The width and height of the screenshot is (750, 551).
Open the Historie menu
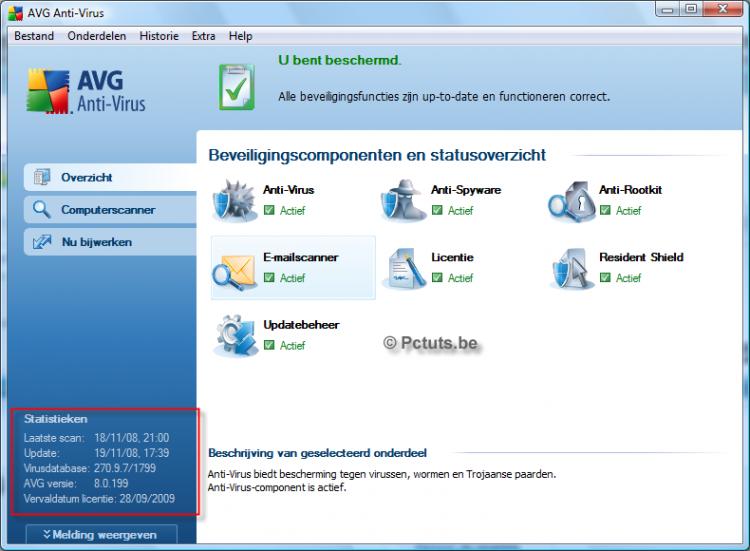click(159, 36)
